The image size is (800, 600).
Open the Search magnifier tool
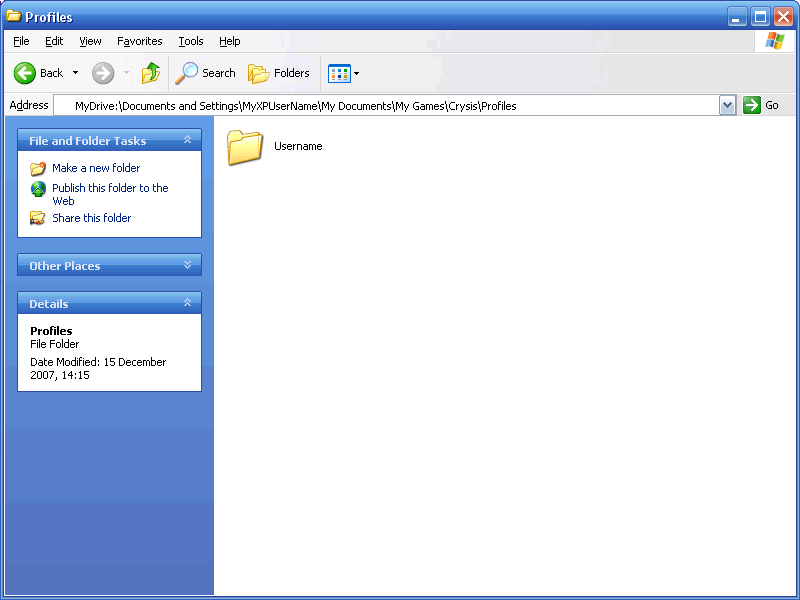point(205,73)
